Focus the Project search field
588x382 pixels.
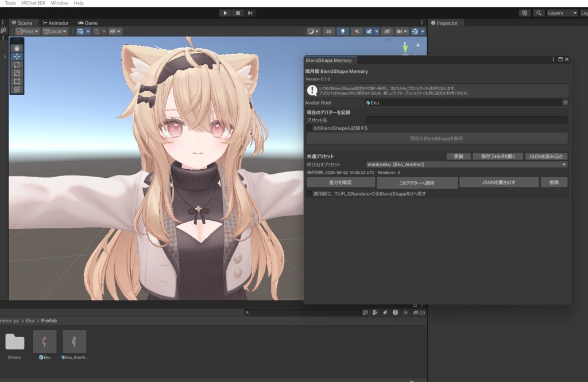303,313
